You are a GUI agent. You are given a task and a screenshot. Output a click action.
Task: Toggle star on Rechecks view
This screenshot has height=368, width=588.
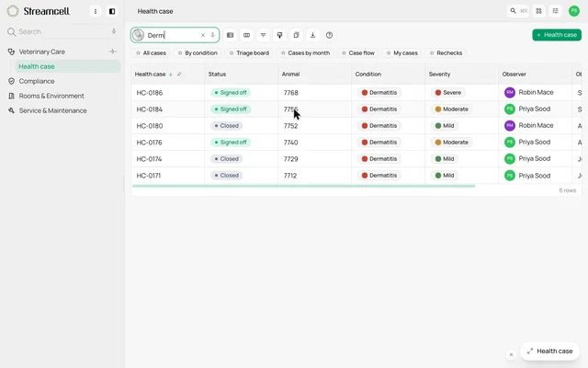[x=432, y=53]
